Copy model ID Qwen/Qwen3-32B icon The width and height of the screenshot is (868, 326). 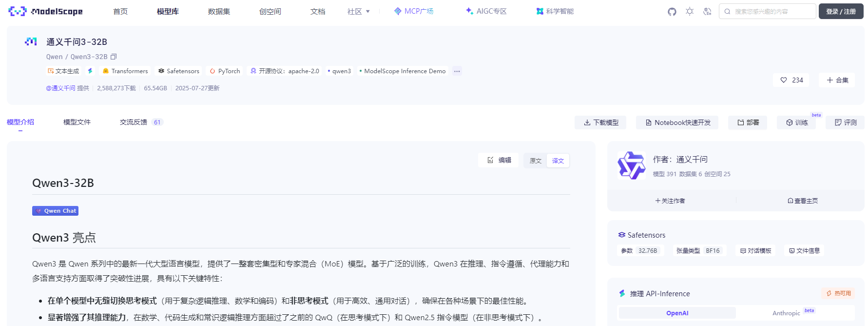point(114,57)
